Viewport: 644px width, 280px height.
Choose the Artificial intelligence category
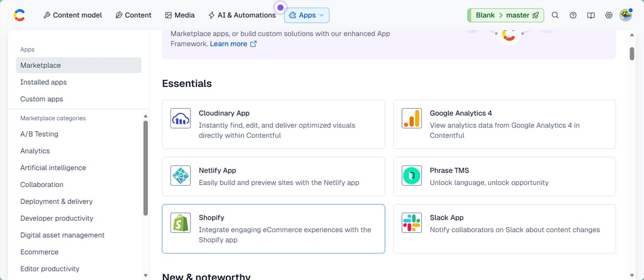[x=53, y=168]
